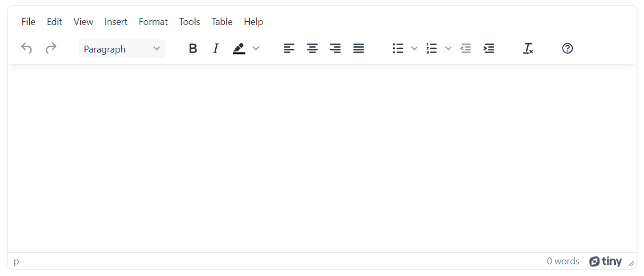
Task: Open the help question mark icon
Action: [x=567, y=48]
